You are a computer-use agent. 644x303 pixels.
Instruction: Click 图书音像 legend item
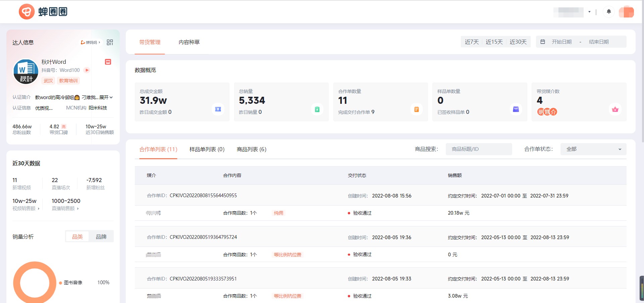(71, 283)
